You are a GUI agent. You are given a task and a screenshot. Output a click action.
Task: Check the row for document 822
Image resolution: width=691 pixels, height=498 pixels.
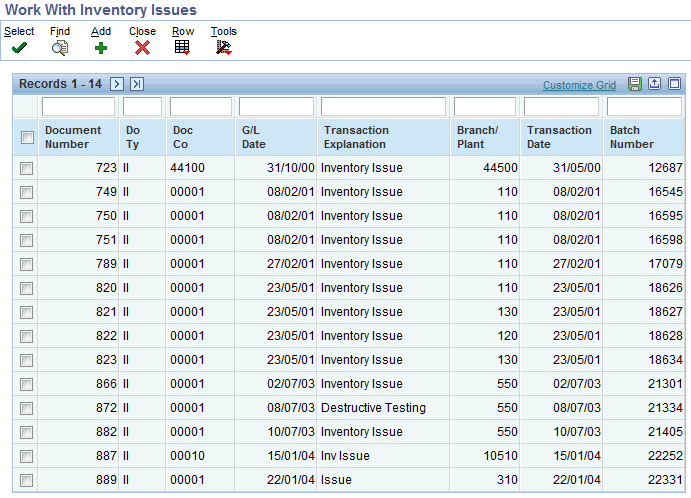coord(26,337)
